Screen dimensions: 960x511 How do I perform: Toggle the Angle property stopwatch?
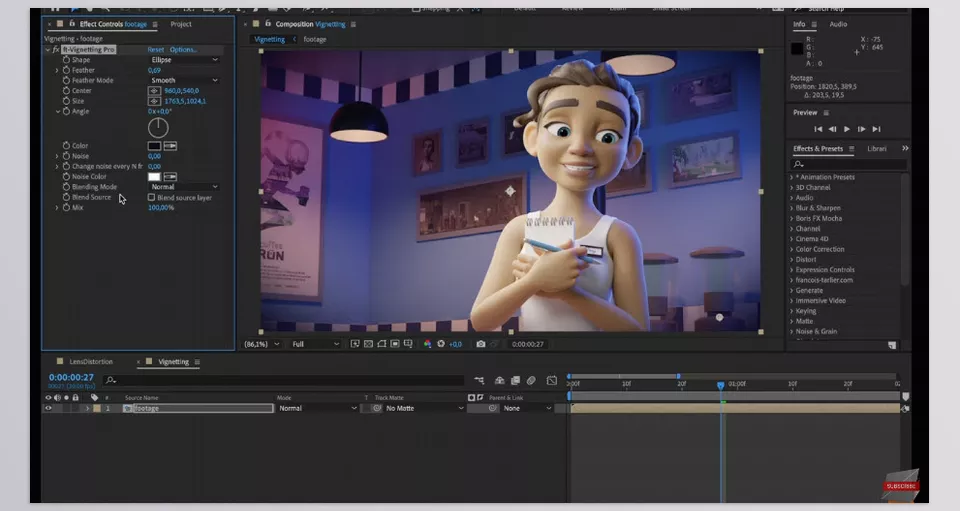66,111
